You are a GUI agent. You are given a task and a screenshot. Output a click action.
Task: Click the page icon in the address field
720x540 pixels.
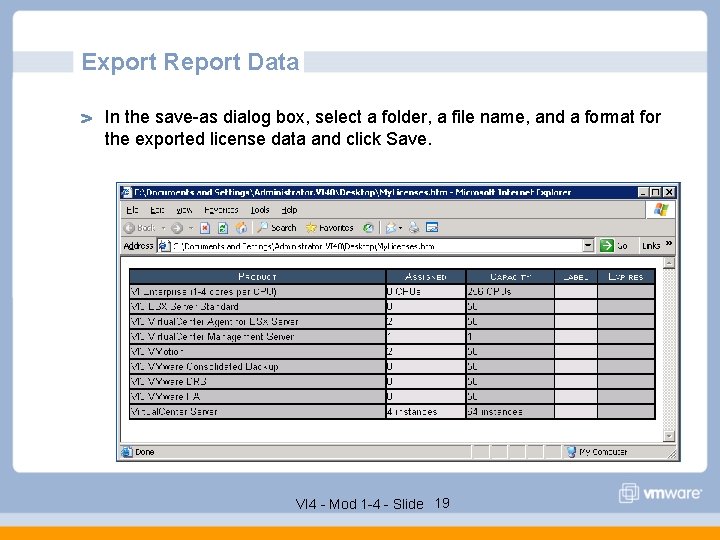164,246
